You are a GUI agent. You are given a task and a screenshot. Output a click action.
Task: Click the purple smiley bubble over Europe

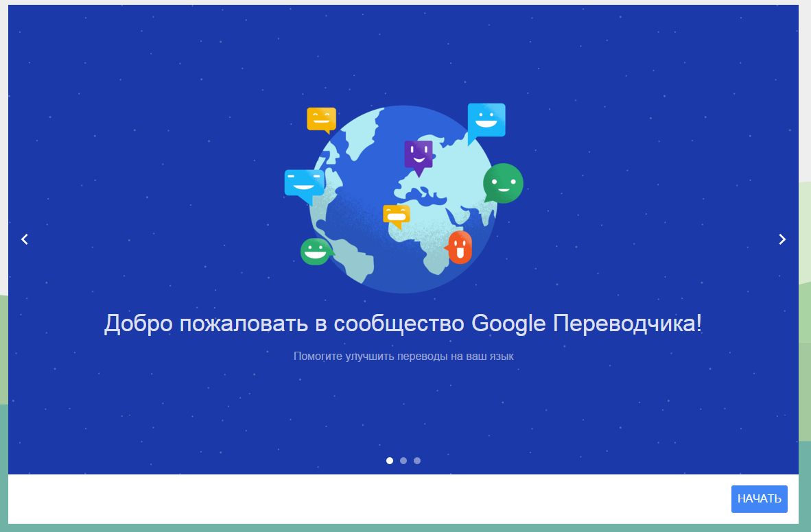(x=418, y=155)
